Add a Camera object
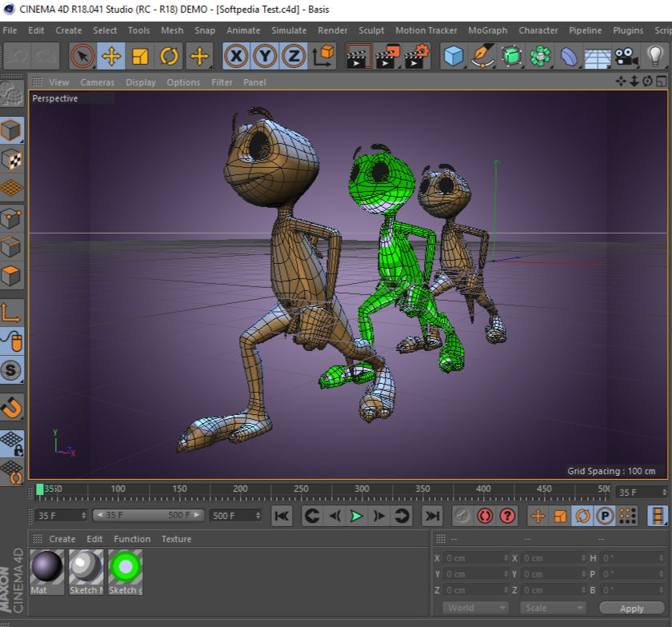Image resolution: width=672 pixels, height=627 pixels. point(626,56)
